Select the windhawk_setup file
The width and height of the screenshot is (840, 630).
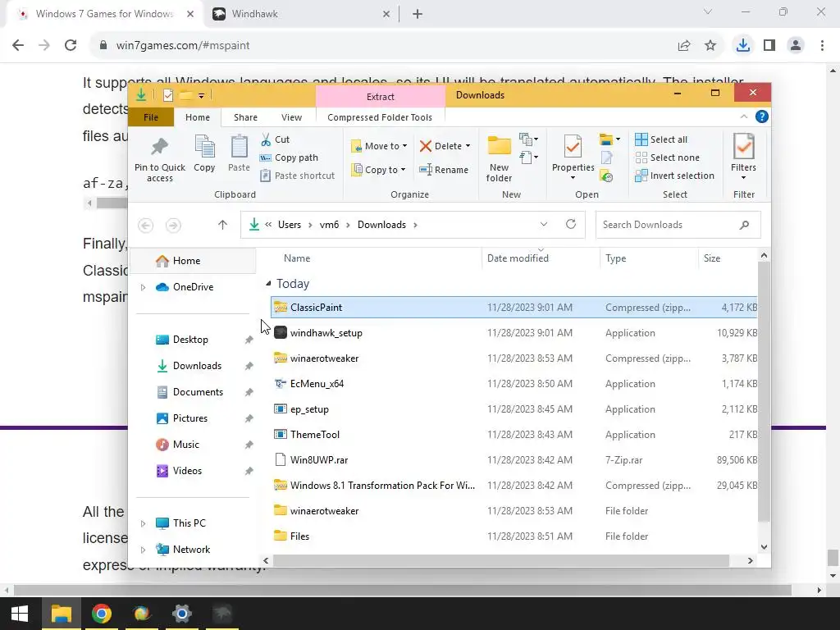click(514, 333)
